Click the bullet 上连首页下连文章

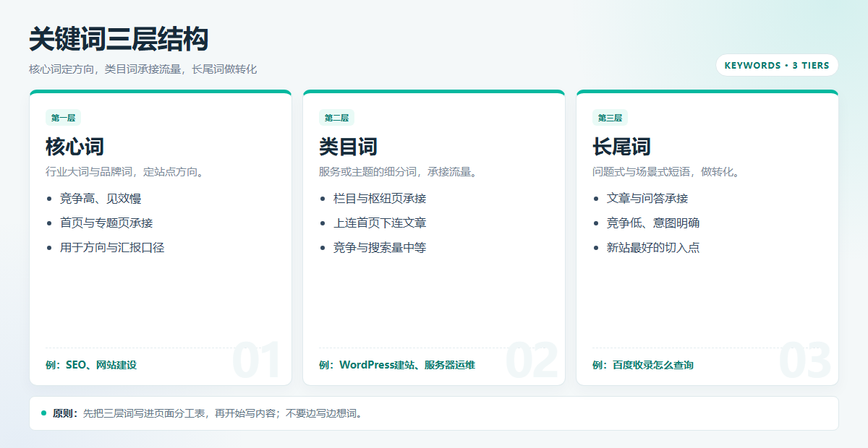point(380,223)
